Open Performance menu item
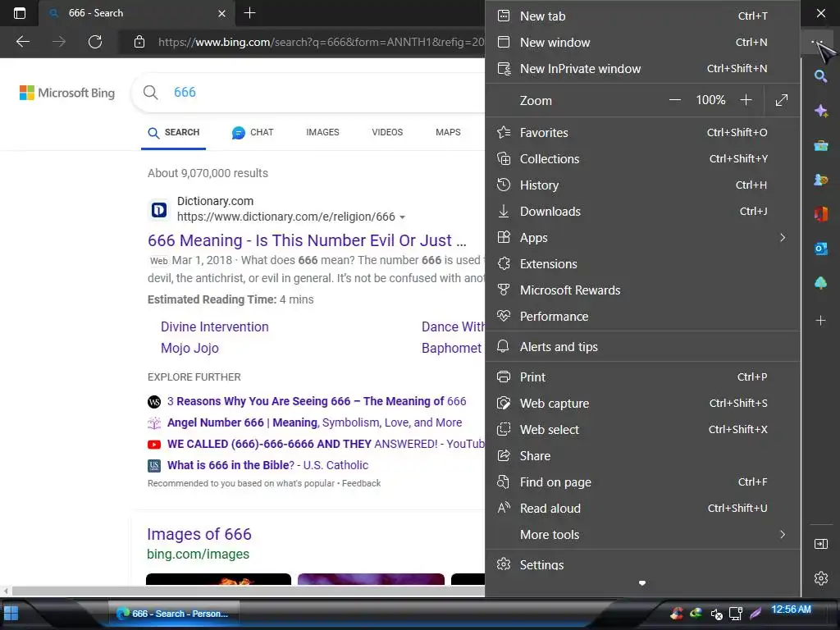The height and width of the screenshot is (630, 840). (642, 316)
